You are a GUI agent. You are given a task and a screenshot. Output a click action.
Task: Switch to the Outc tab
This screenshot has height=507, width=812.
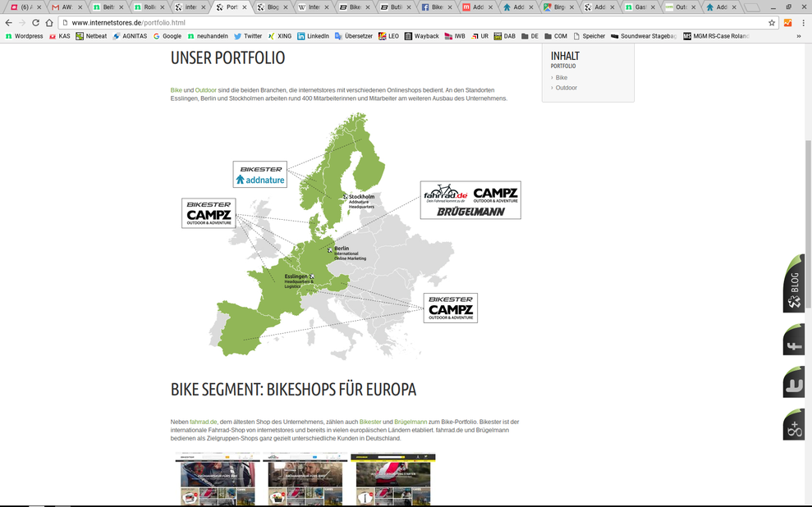coord(681,7)
